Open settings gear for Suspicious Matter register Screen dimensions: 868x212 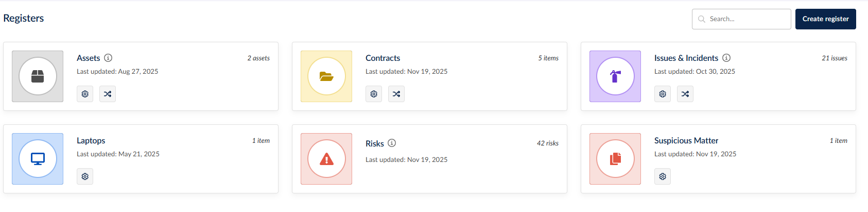663,176
